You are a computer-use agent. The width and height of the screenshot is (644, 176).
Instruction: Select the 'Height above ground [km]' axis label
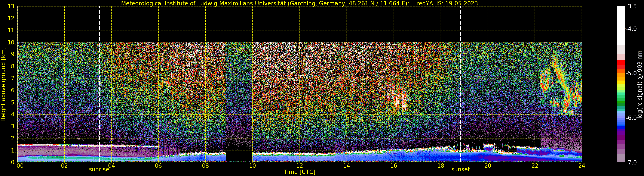tap(3, 84)
